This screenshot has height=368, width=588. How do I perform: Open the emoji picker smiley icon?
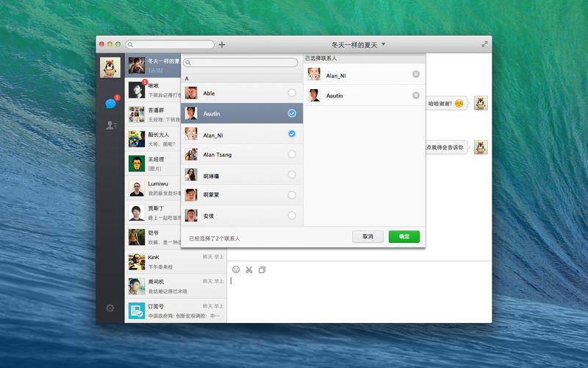tap(236, 269)
